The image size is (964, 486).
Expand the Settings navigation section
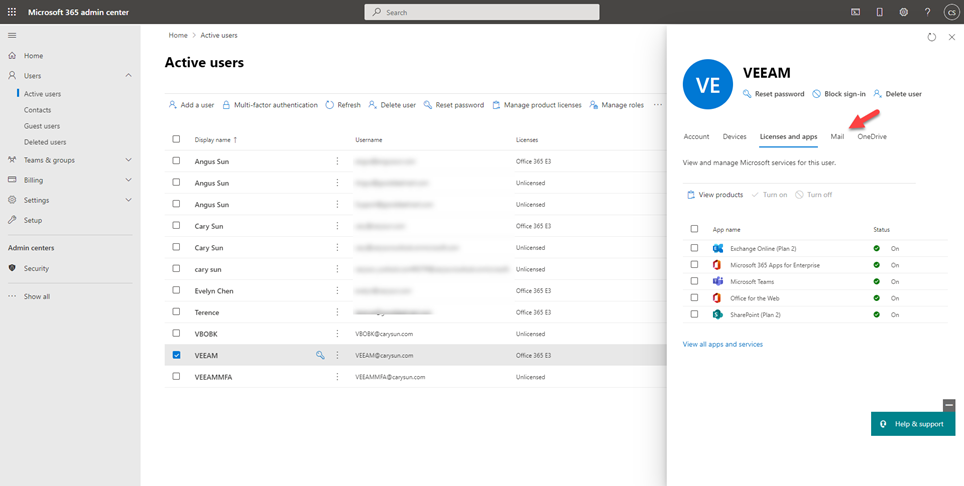(x=128, y=200)
